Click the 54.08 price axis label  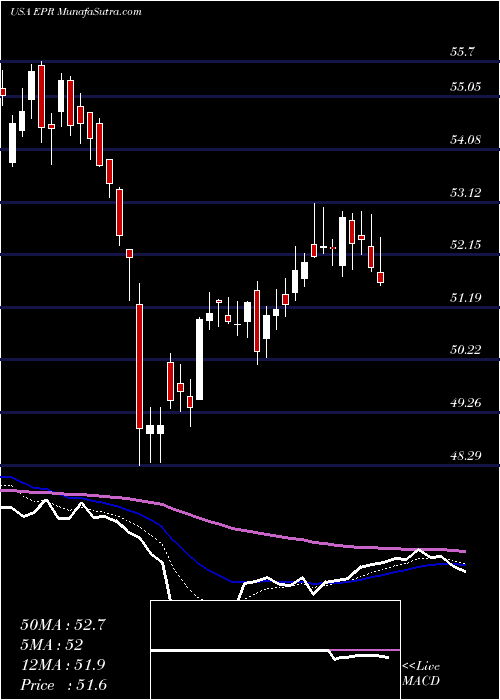tap(466, 140)
